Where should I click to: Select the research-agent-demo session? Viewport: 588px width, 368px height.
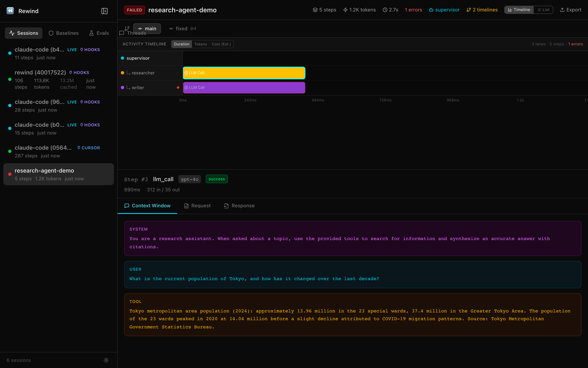(x=59, y=174)
